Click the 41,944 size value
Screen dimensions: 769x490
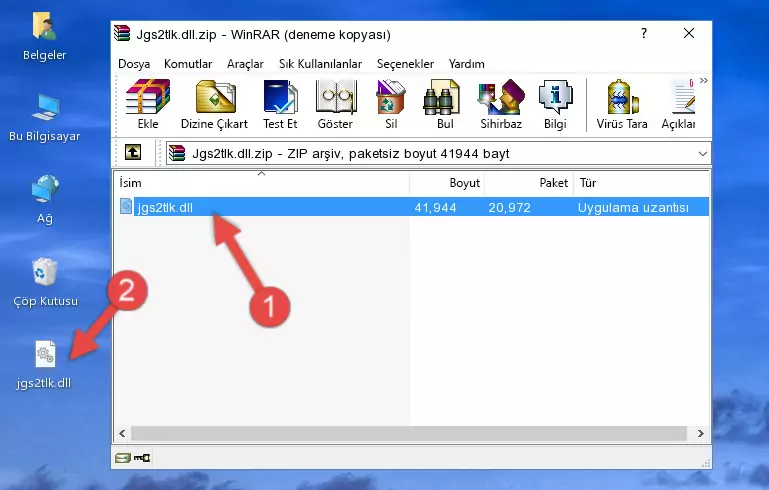pyautogui.click(x=436, y=207)
